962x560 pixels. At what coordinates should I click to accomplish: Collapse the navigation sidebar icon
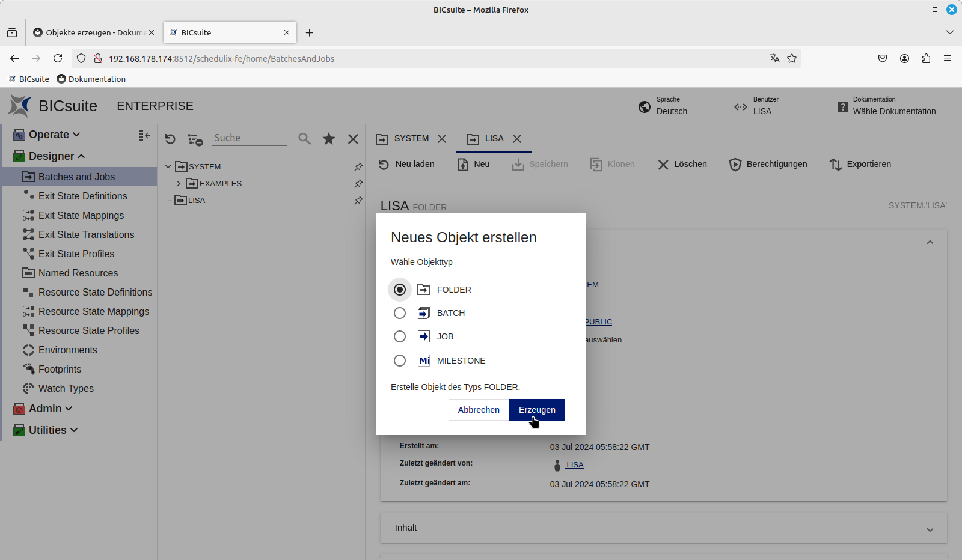pos(144,135)
